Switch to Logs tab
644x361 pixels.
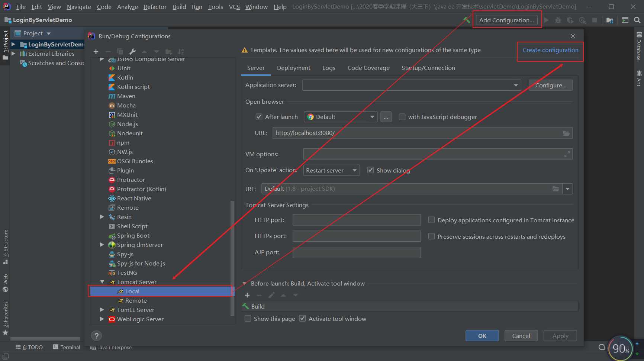[x=329, y=68]
